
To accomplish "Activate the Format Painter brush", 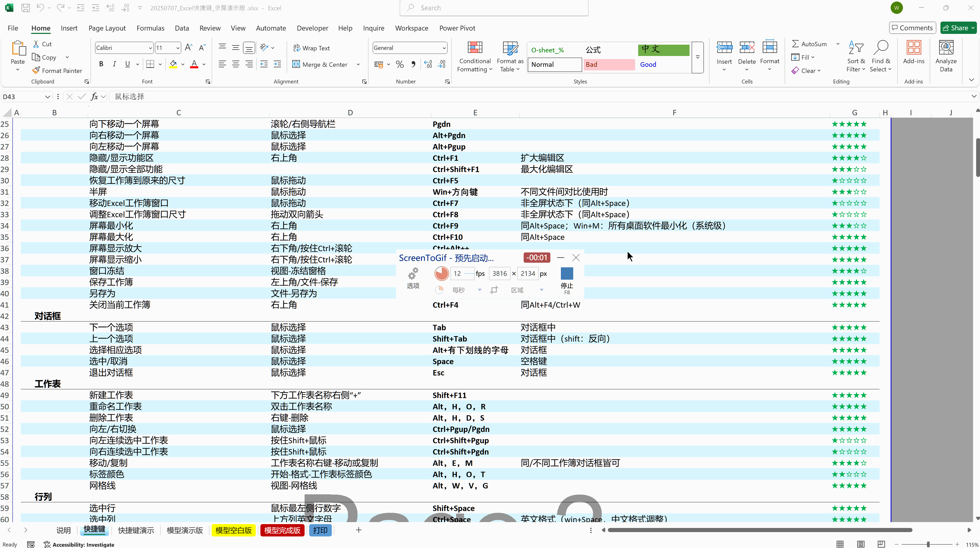I will 57,70.
